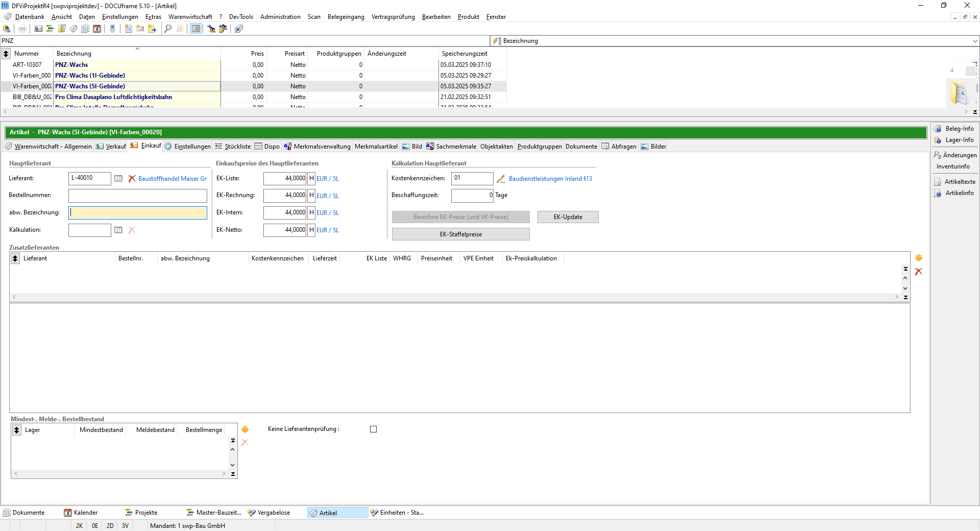Open Beleg-Info in right sidebar
The image size is (980, 531).
coord(954,129)
